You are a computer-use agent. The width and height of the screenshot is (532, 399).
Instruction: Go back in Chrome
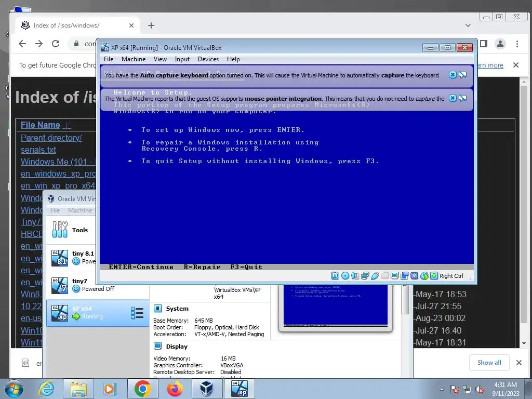pos(22,44)
